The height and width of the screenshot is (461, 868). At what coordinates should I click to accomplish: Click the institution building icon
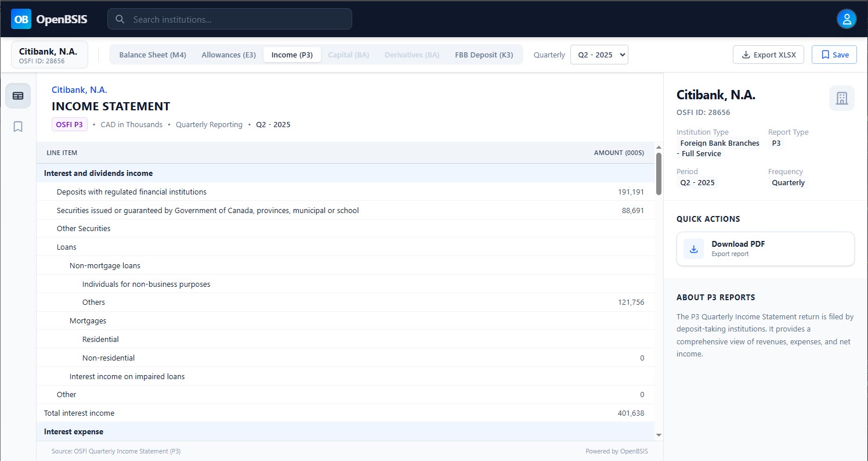[x=841, y=98]
